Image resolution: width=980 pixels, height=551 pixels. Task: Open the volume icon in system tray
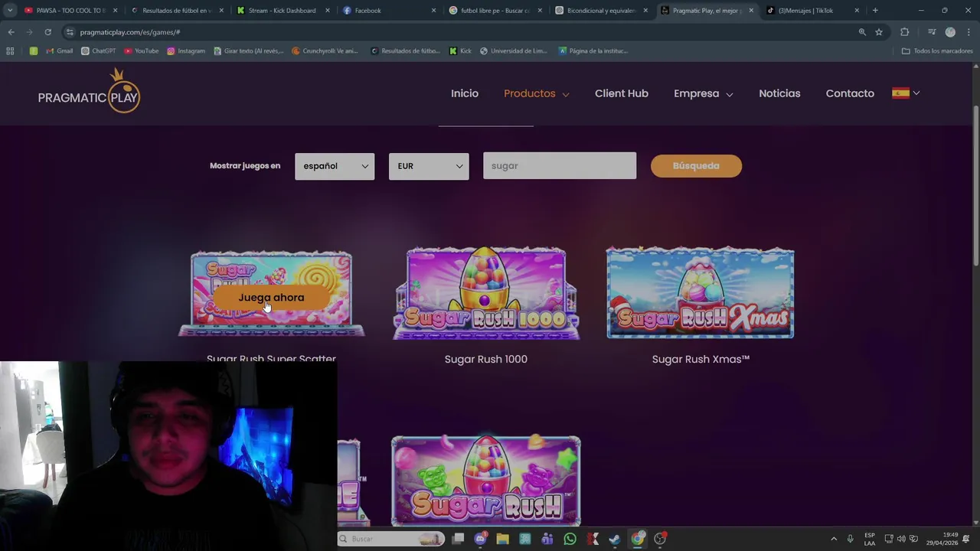click(901, 539)
